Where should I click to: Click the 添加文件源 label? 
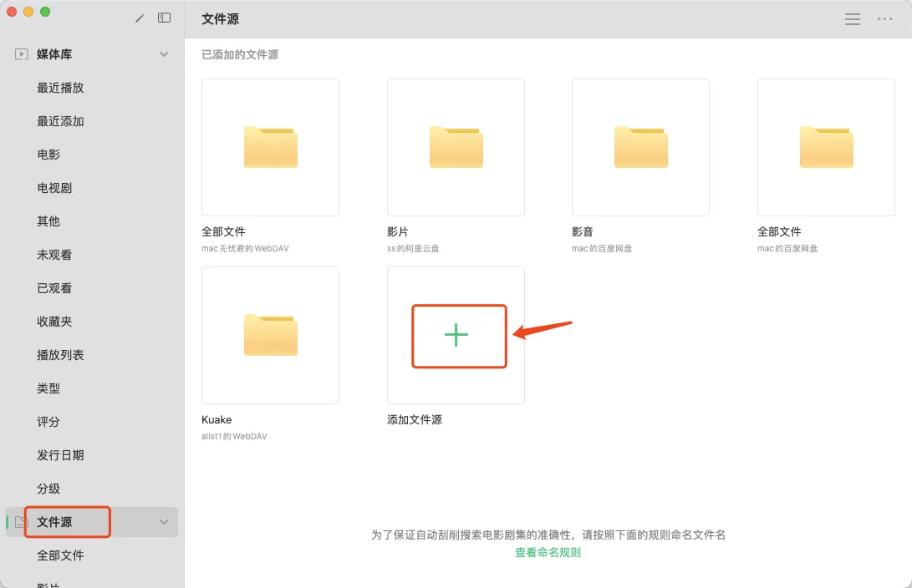pyautogui.click(x=415, y=419)
